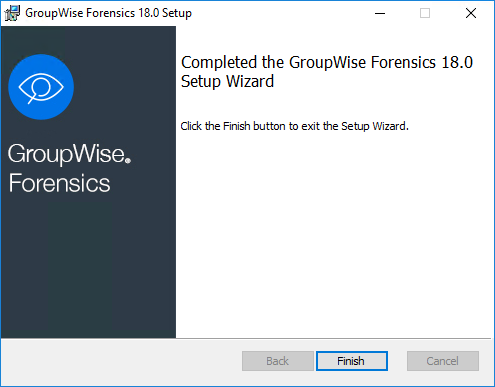Click the title bar text GroupWise Forensics 18.0 Setup

pyautogui.click(x=109, y=13)
